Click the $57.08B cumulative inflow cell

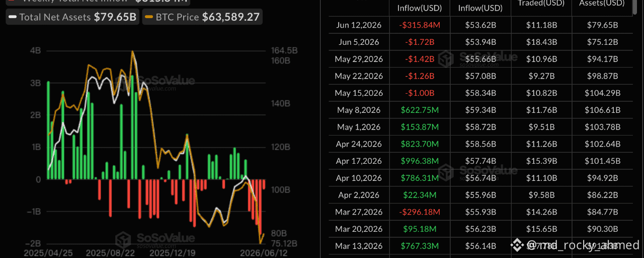pyautogui.click(x=480, y=76)
